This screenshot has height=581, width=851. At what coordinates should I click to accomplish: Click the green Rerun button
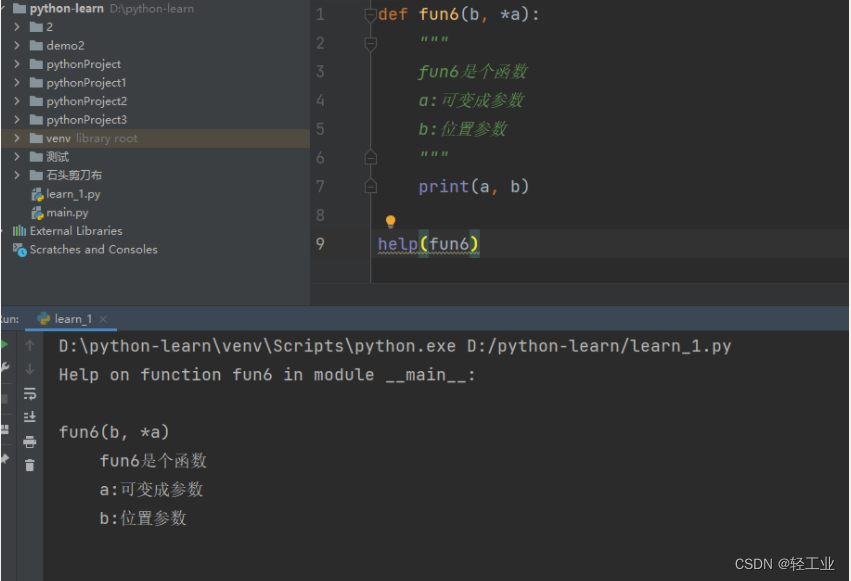click(4, 344)
